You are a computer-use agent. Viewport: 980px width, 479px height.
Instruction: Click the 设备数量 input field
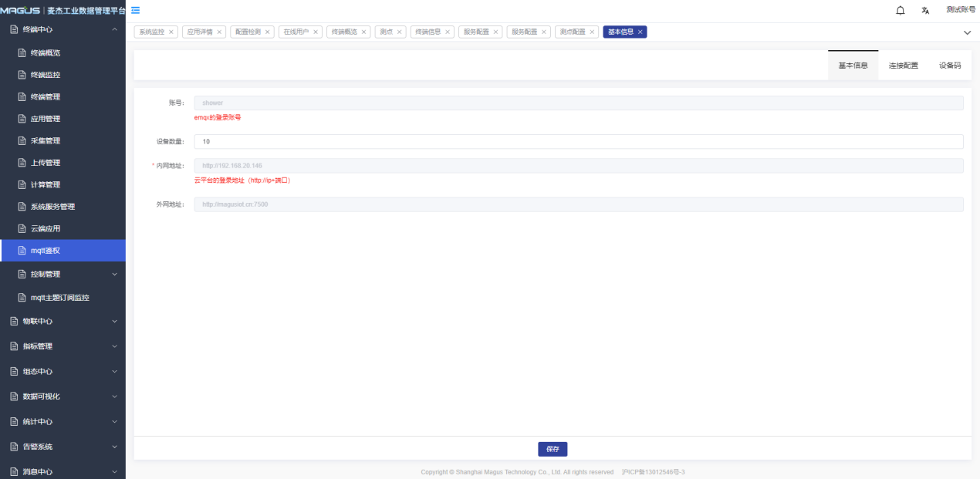point(578,142)
